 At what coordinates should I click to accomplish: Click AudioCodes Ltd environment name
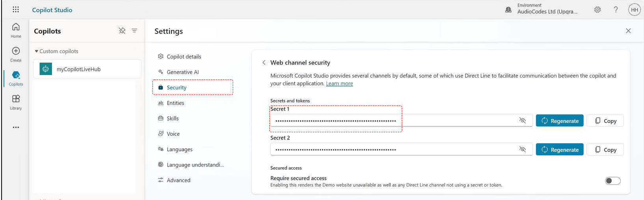(547, 11)
